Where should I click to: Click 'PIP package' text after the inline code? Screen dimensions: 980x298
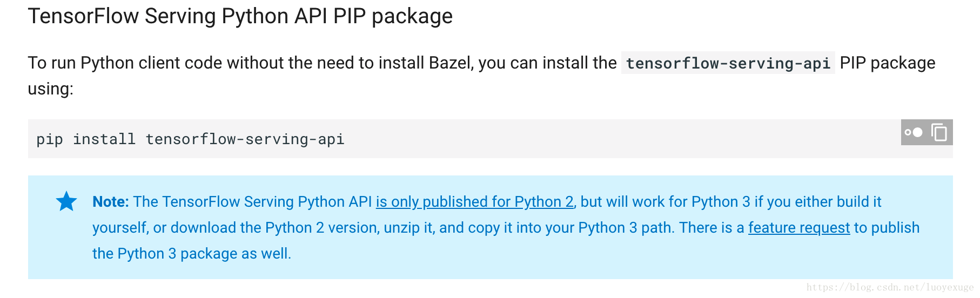coord(888,63)
